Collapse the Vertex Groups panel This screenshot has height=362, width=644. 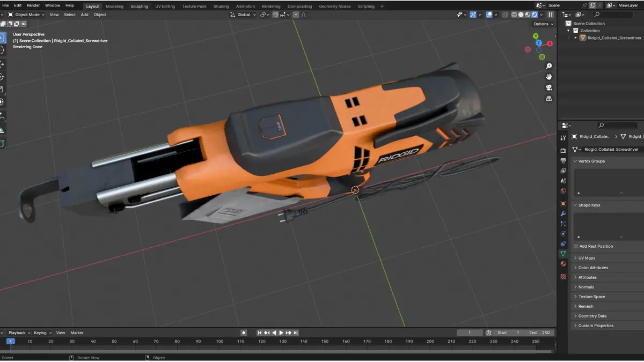pos(575,161)
